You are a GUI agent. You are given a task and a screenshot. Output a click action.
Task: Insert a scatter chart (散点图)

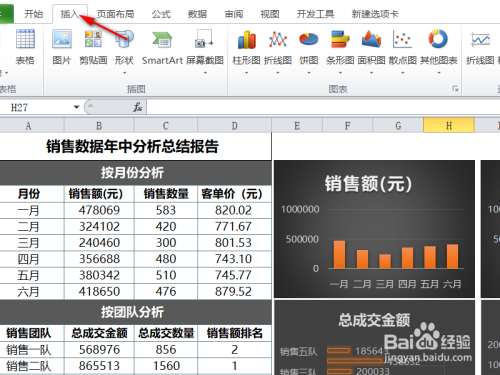(402, 39)
